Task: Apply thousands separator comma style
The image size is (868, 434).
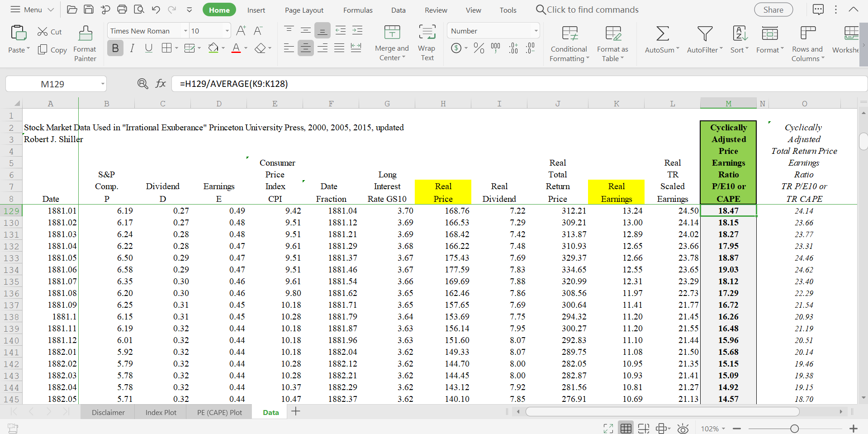Action: tap(496, 48)
